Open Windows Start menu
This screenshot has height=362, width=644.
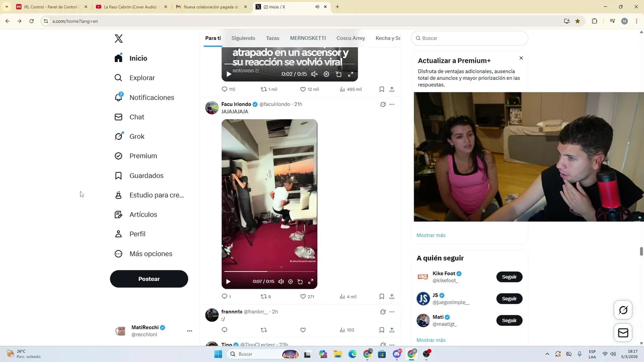coord(218,354)
